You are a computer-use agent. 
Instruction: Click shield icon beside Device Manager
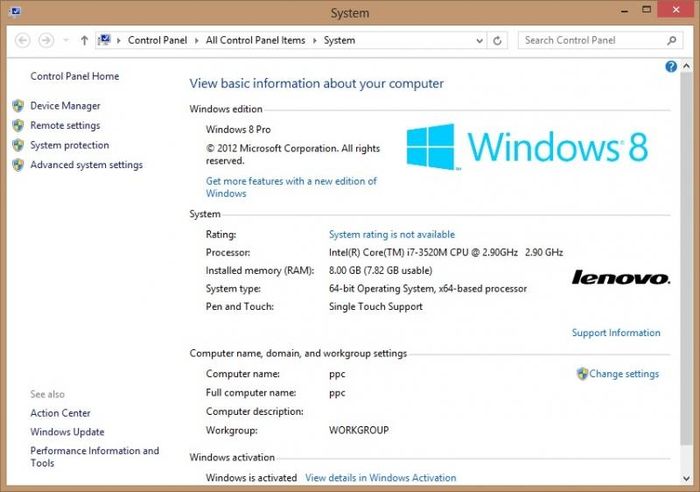tap(18, 106)
